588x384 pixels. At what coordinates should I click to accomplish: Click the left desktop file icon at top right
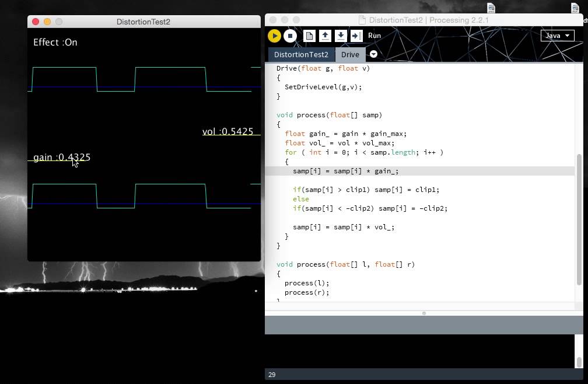pyautogui.click(x=491, y=8)
